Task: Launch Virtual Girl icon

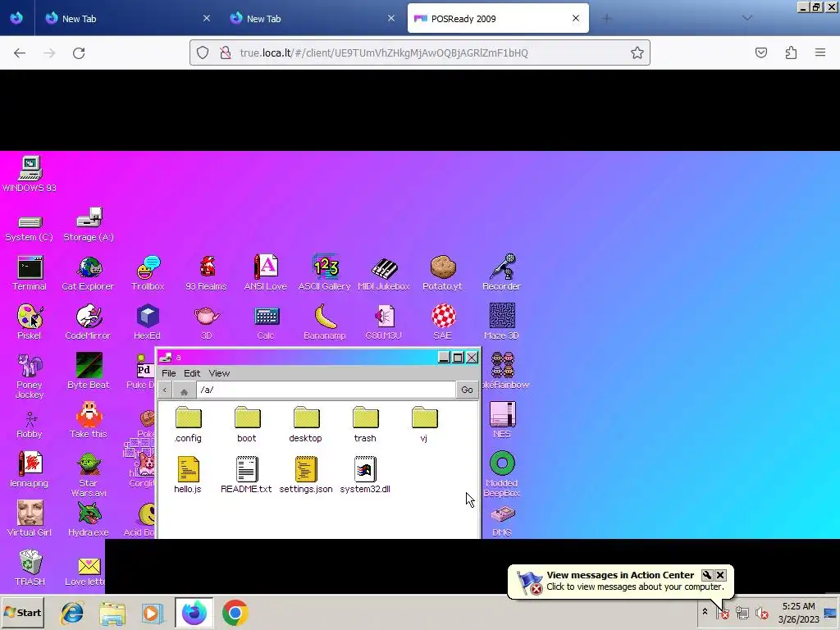Action: click(30, 518)
